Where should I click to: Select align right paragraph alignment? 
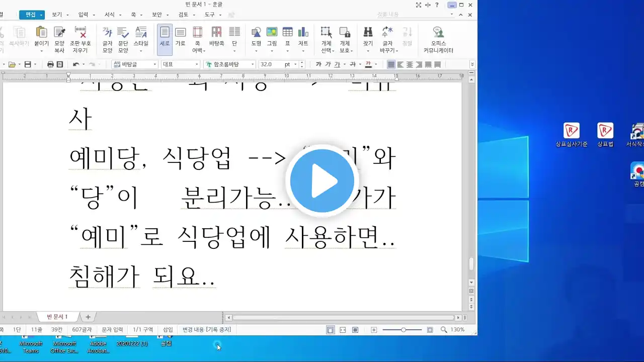pyautogui.click(x=419, y=64)
